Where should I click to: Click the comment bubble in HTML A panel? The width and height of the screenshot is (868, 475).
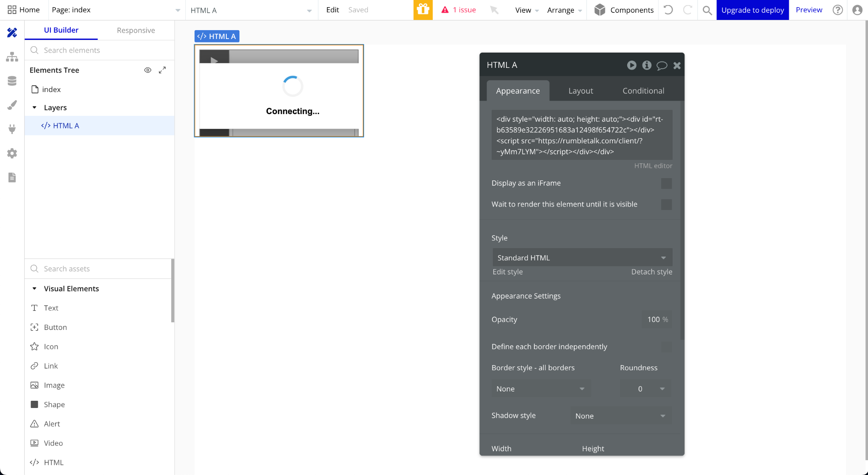(662, 65)
